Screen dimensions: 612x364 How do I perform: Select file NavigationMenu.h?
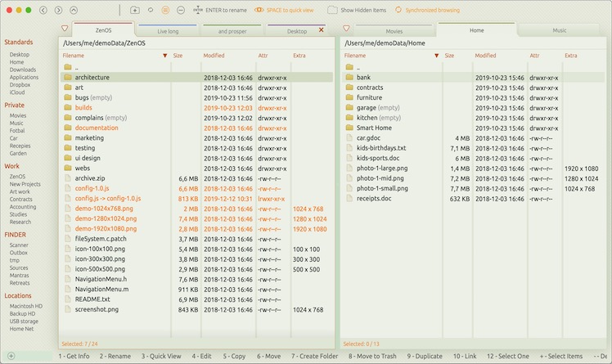click(196, 279)
